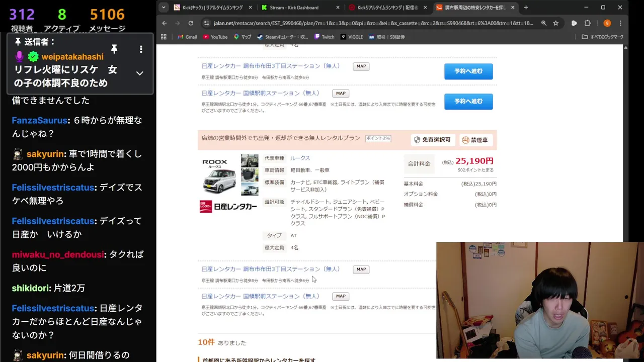Open the ルークス car model link

click(x=300, y=158)
